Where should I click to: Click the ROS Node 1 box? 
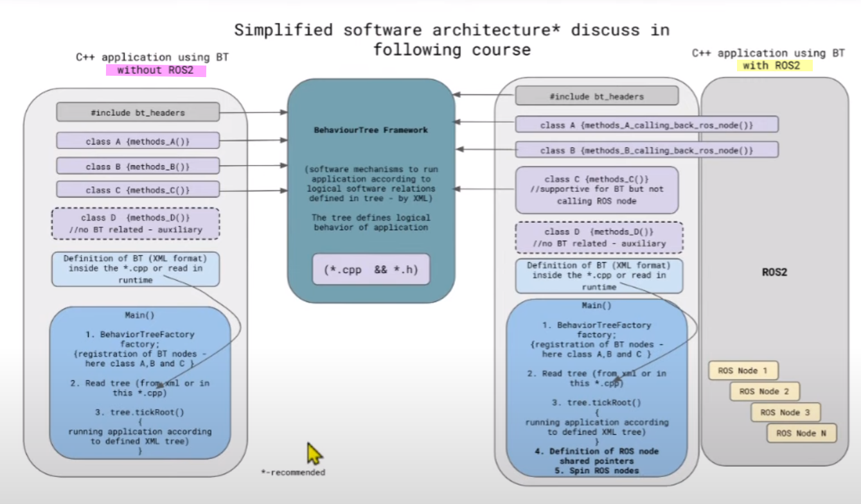(743, 370)
